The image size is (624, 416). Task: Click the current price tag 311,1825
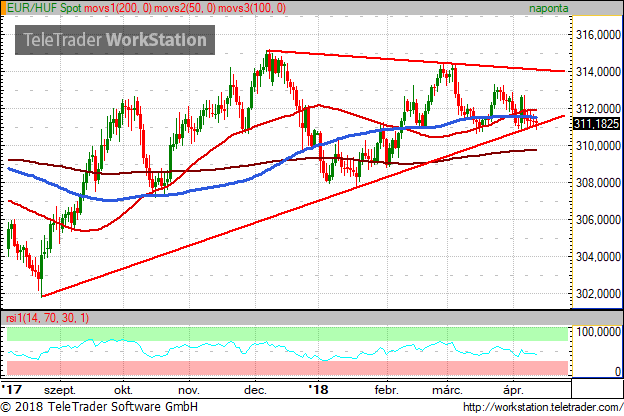coord(597,124)
